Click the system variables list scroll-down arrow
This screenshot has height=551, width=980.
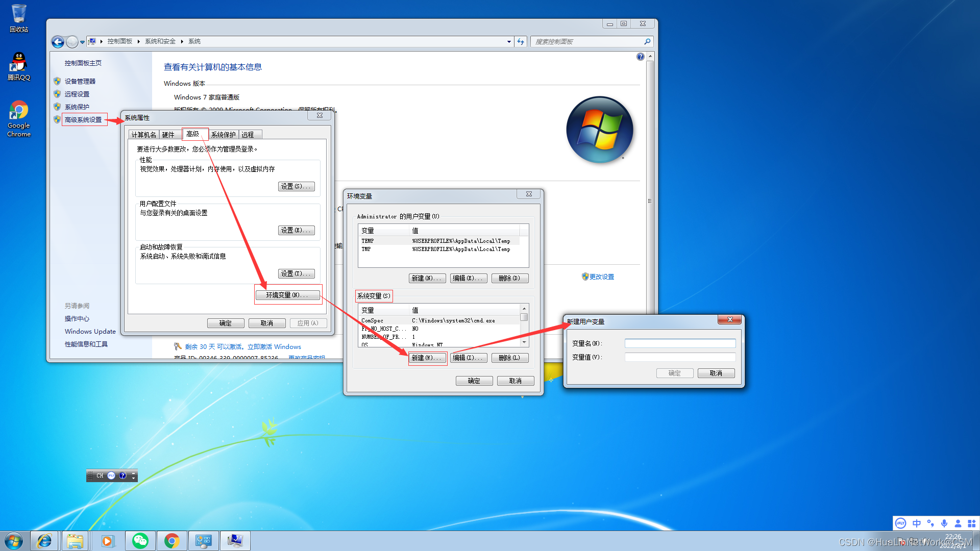(524, 342)
